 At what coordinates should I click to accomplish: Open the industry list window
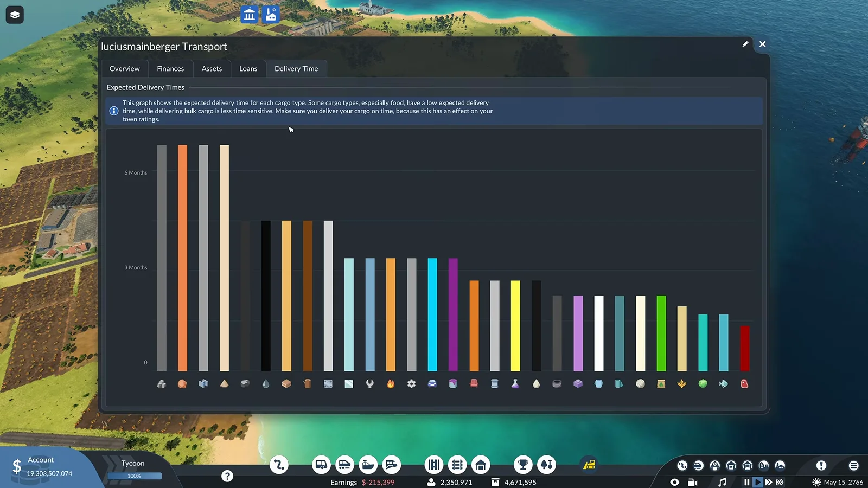(780, 465)
